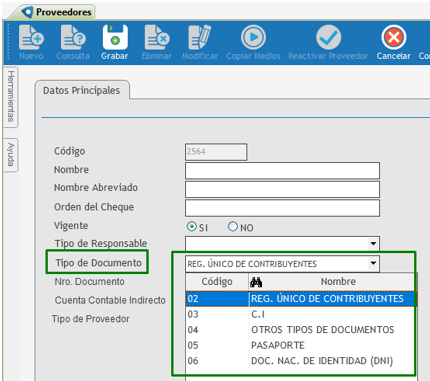Select the SI radio button for Vigente

point(192,227)
